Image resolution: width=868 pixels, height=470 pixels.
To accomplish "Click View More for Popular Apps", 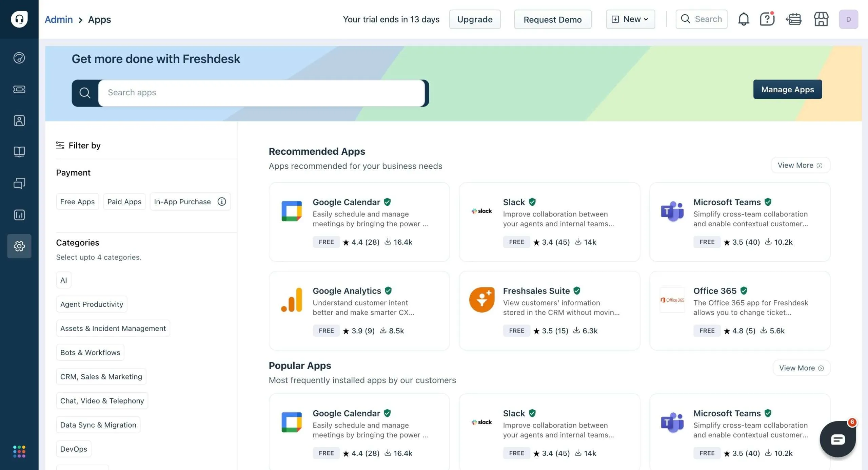I will [x=801, y=368].
